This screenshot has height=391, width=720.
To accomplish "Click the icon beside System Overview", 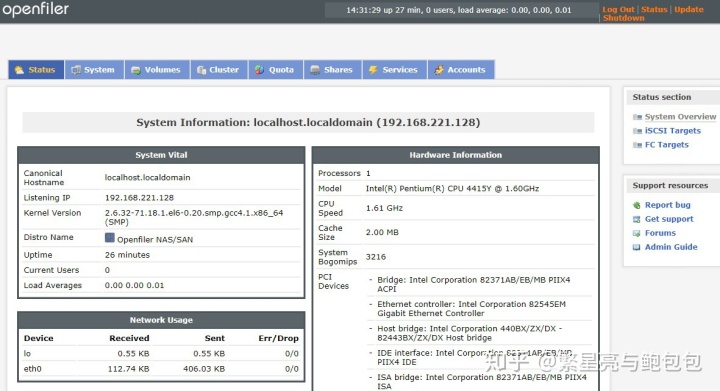I will (x=637, y=117).
